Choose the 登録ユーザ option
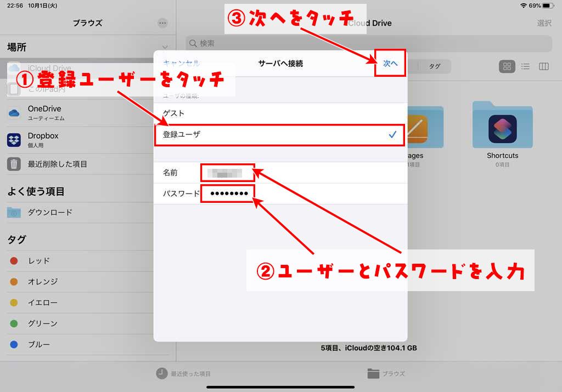Screen dimensions: 562x392 pos(280,135)
